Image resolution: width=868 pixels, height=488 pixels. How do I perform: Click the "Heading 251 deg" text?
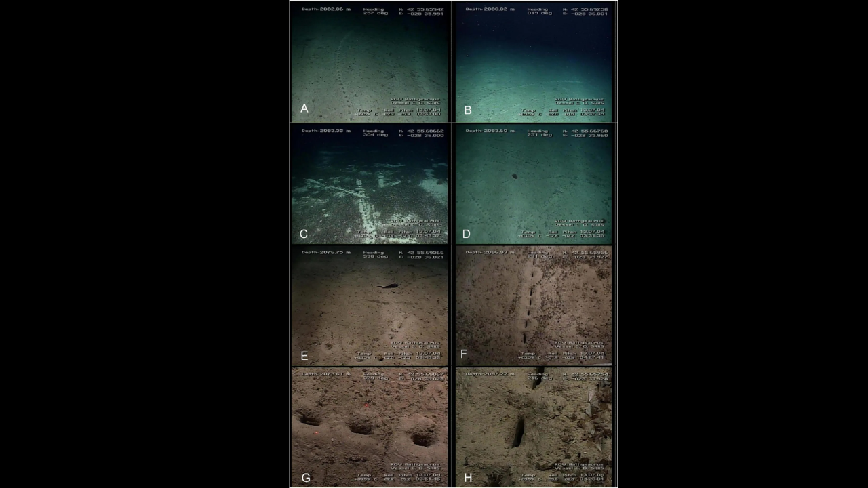tap(539, 133)
